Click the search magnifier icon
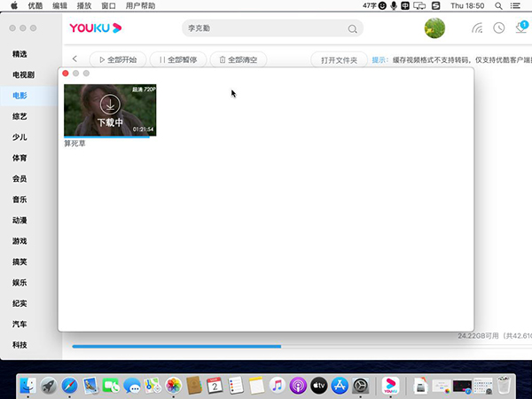Screen dimensions: 532x399 pyautogui.click(x=352, y=28)
